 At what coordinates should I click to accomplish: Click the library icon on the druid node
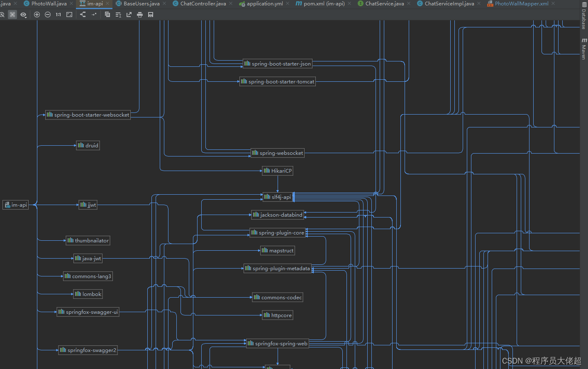pyautogui.click(x=81, y=145)
